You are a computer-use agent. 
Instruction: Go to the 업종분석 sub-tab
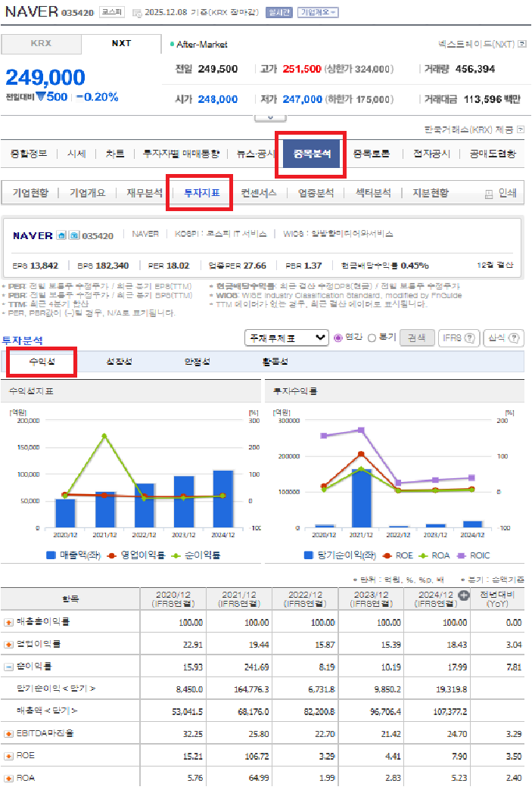click(x=316, y=193)
